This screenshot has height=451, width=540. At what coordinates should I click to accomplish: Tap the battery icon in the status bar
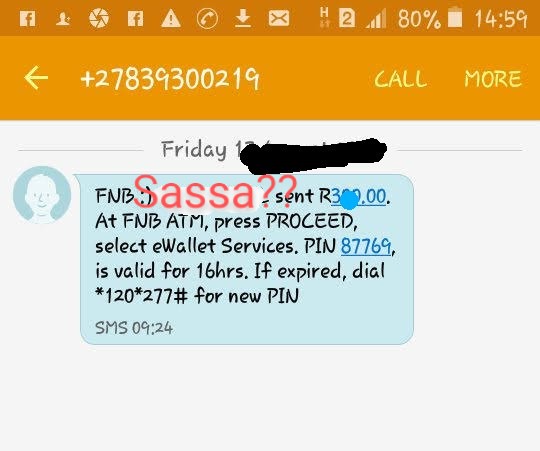coord(455,17)
